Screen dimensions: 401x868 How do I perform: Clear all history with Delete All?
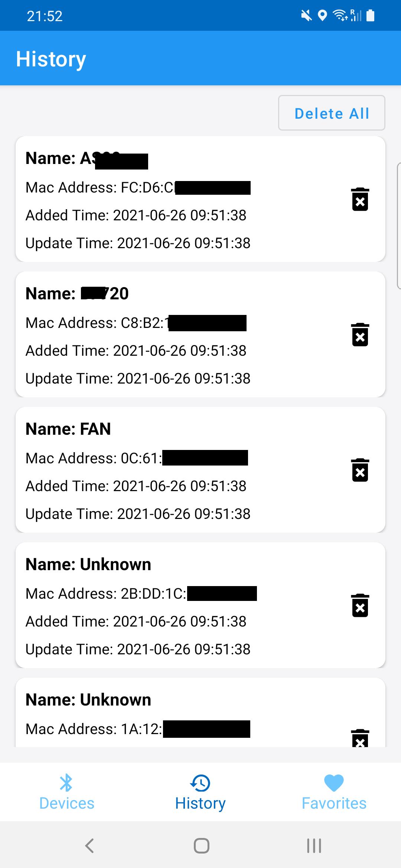tap(332, 113)
